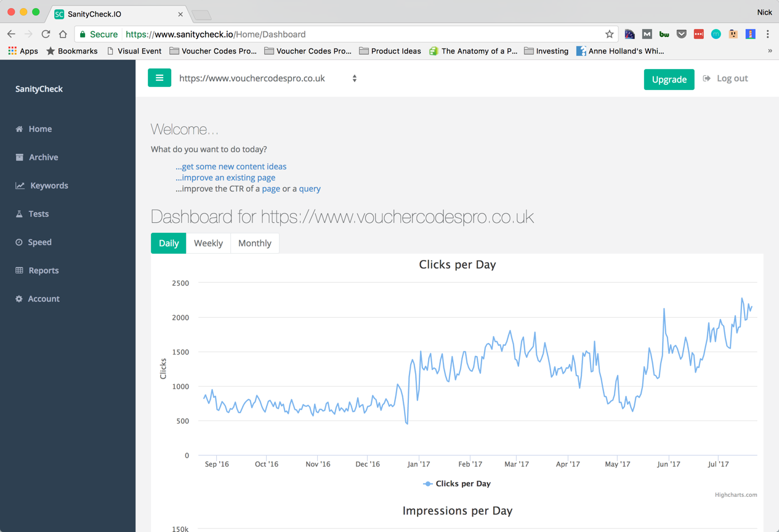Screen dimensions: 779x532
Task: Open Reports from the sidebar
Action: point(37,270)
